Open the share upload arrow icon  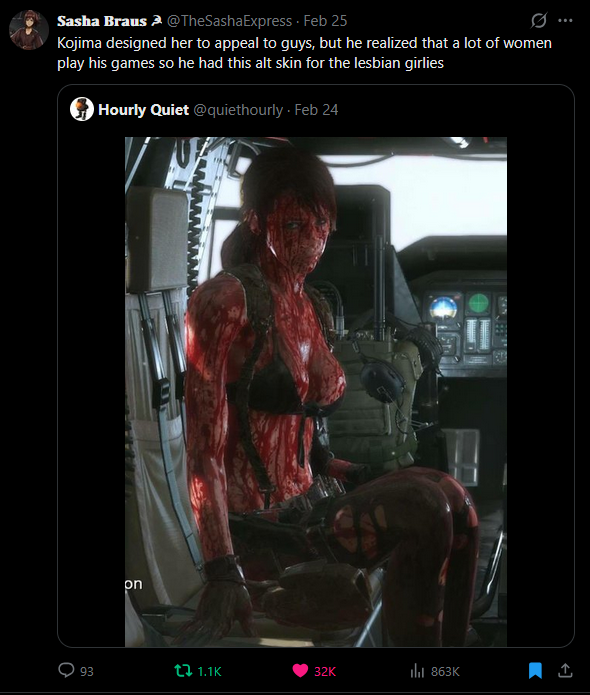(565, 670)
